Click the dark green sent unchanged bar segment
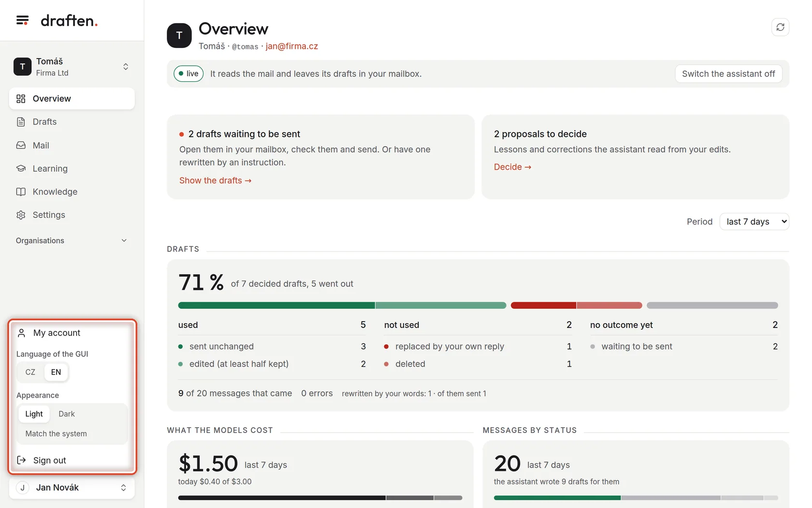 (x=276, y=305)
